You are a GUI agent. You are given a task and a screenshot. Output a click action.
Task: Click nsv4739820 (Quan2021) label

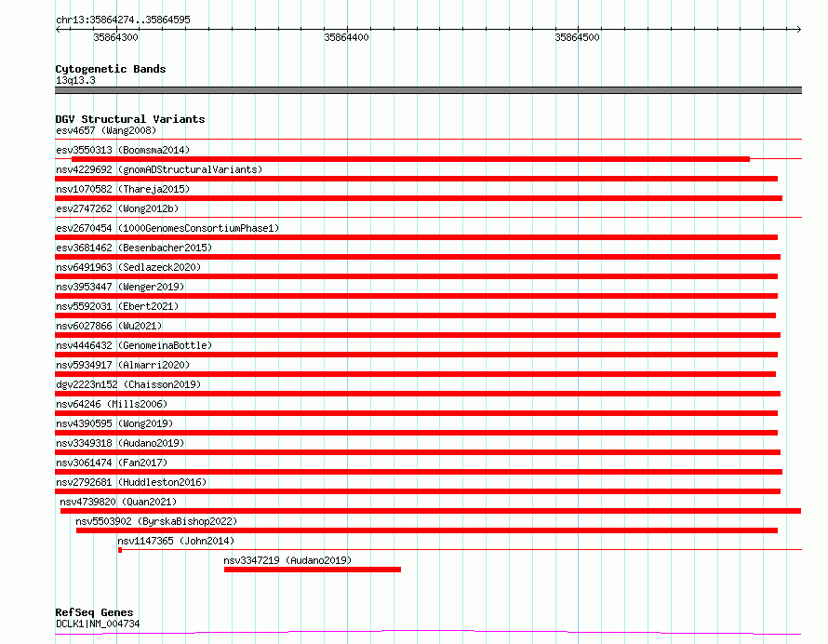pyautogui.click(x=118, y=502)
